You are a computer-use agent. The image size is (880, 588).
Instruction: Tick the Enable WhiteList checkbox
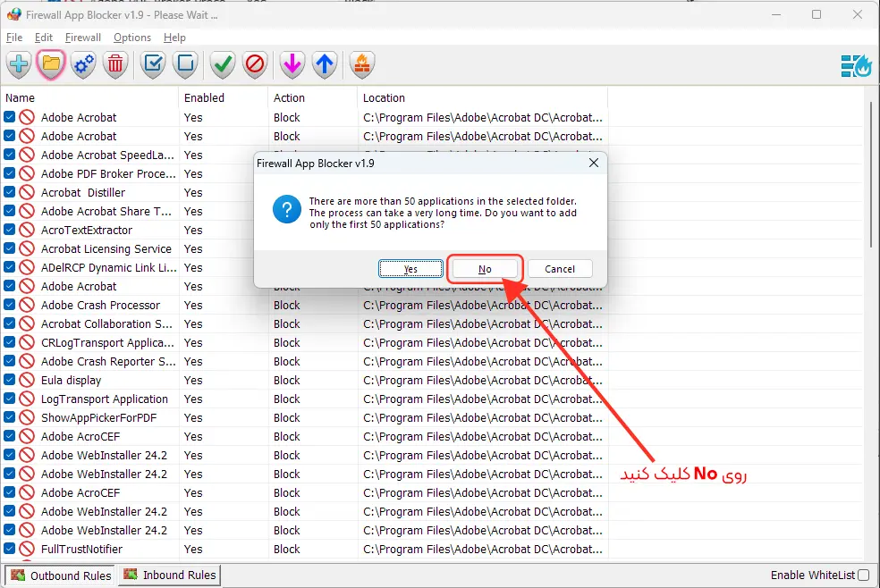tap(864, 575)
